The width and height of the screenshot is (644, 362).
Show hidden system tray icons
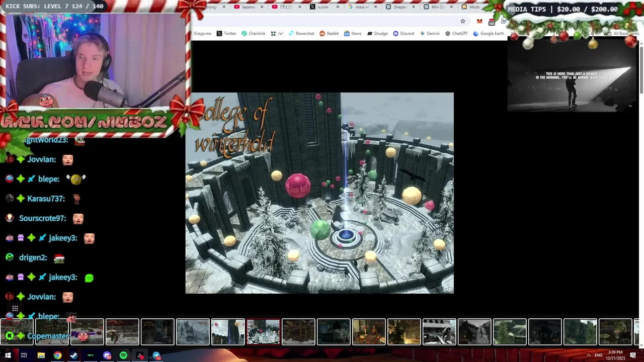[588, 355]
